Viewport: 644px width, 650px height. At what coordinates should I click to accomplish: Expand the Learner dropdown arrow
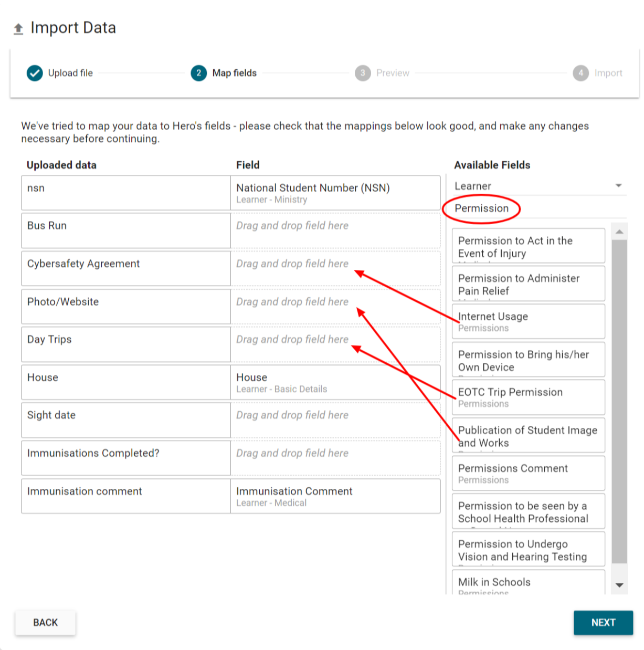pyautogui.click(x=618, y=186)
